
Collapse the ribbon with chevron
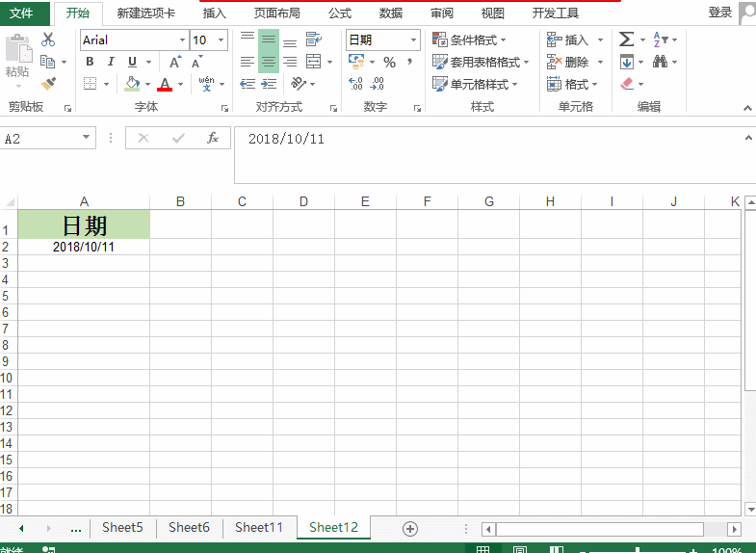tap(747, 108)
